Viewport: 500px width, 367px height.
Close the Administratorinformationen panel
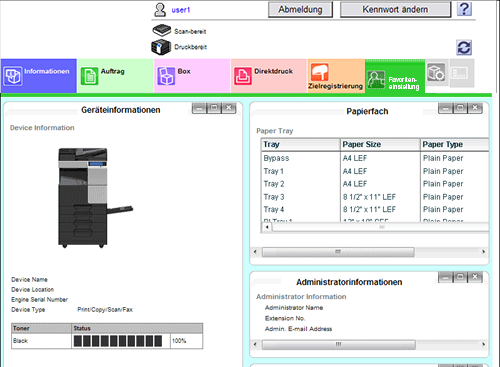475,277
